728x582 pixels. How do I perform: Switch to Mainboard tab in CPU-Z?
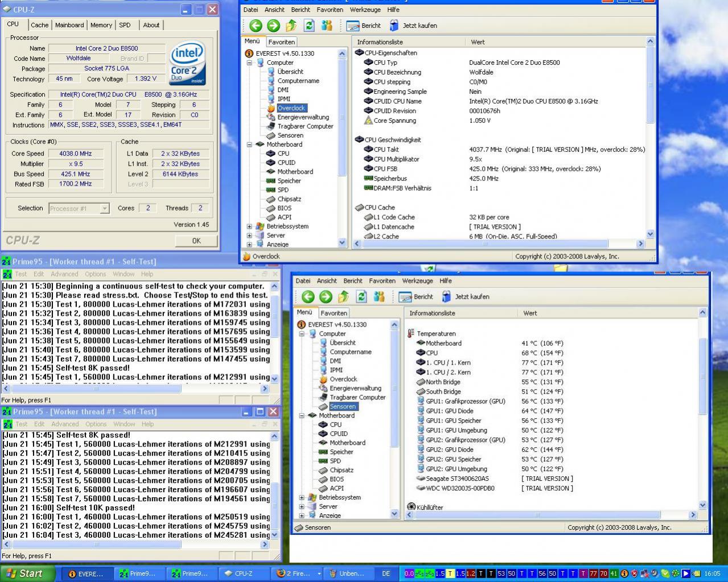69,25
